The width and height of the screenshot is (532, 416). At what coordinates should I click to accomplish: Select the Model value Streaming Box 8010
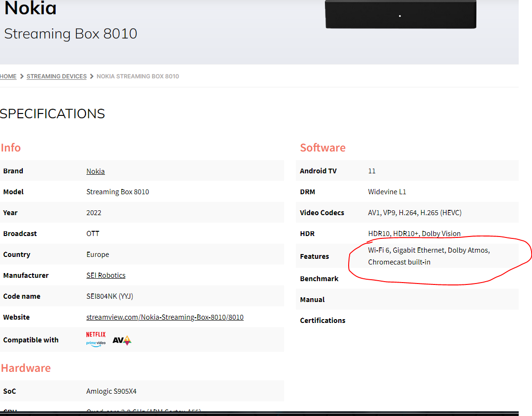[117, 192]
